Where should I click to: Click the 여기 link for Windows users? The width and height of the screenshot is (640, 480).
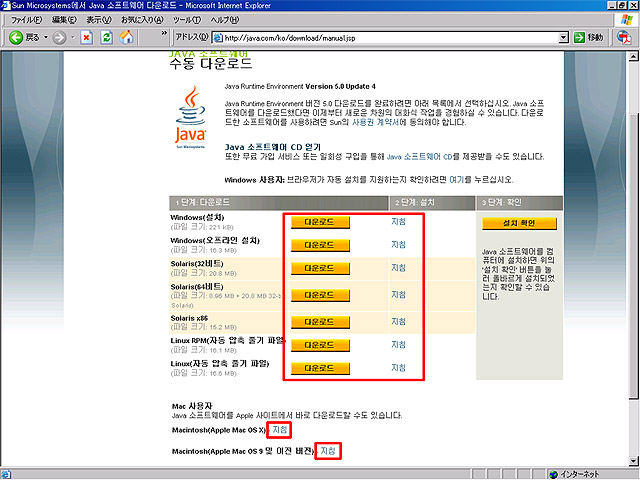456,180
